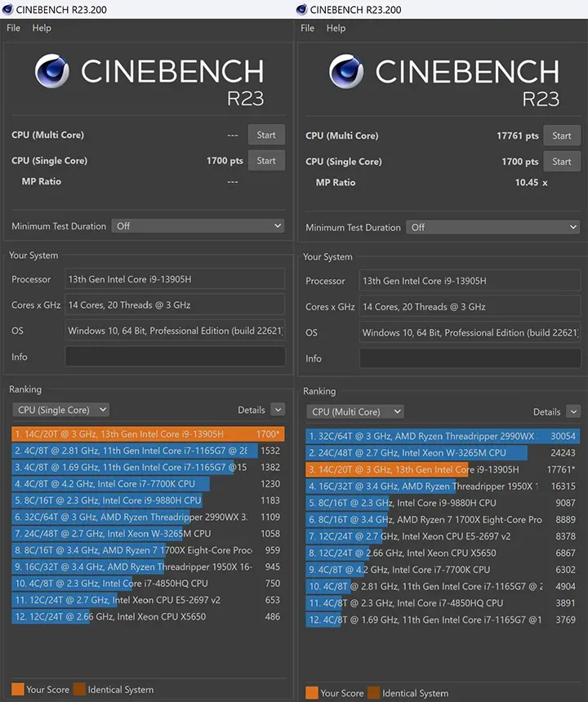Open Minimum Test Duration dropdown in left window

coord(197,226)
